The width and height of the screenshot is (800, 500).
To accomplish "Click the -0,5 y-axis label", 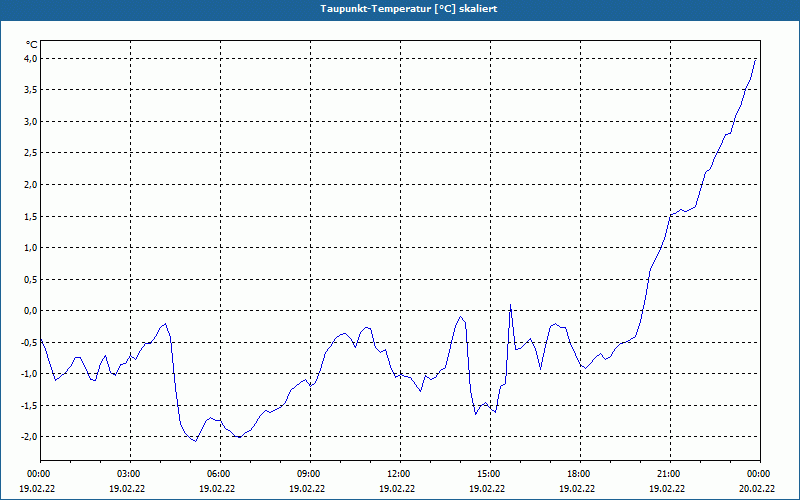I will (29, 342).
